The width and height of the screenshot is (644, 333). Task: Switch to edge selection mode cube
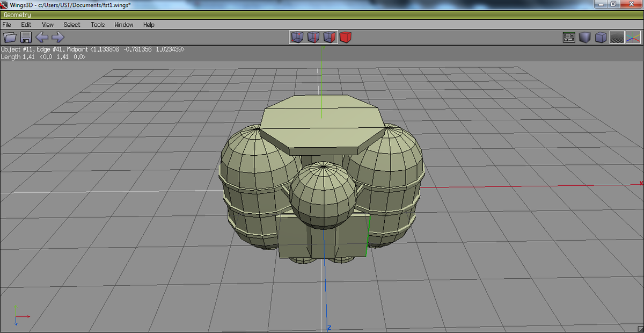coord(313,37)
